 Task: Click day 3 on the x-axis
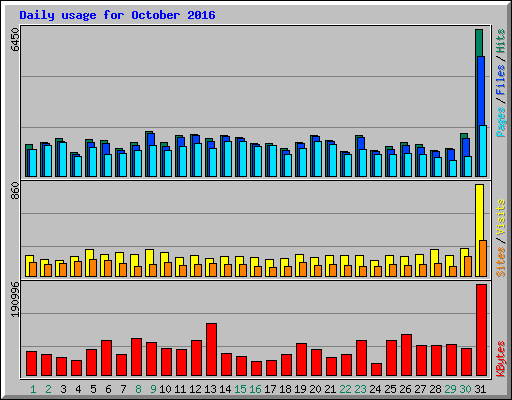(x=63, y=389)
